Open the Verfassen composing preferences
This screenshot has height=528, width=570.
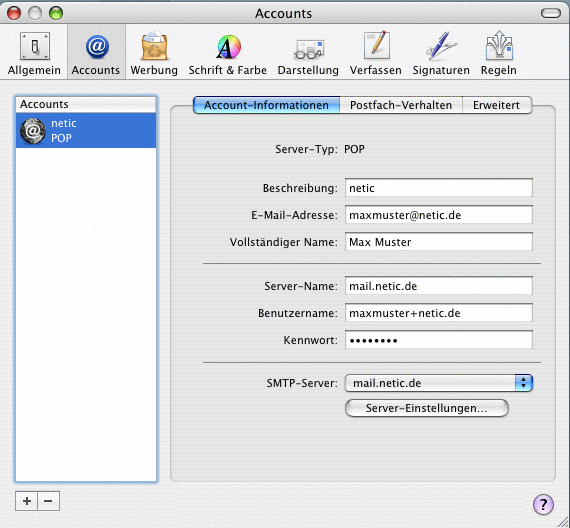[376, 53]
